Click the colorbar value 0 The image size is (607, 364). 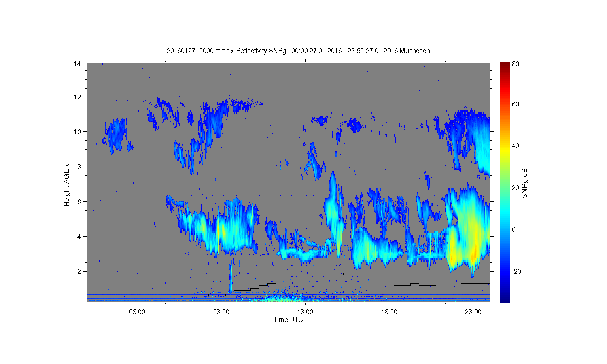514,230
